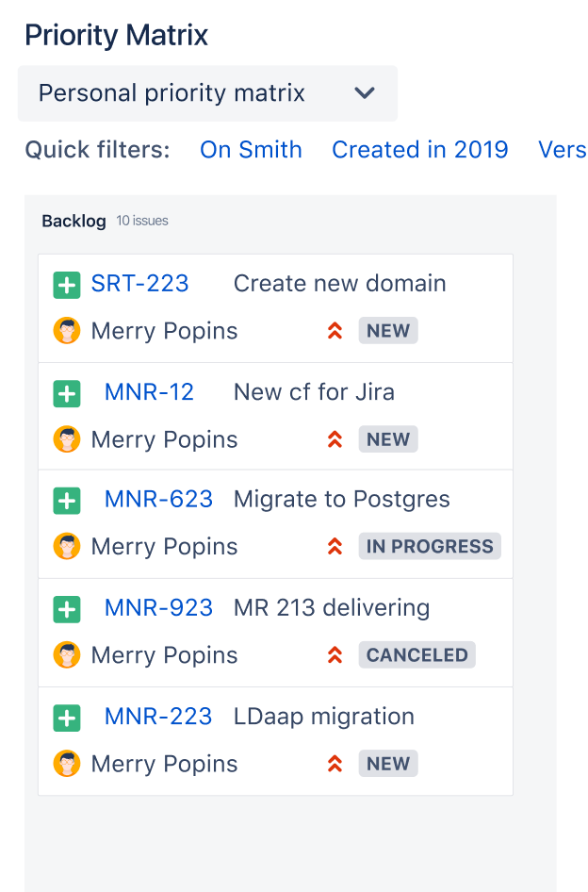Image resolution: width=588 pixels, height=892 pixels.
Task: Select the LDaap migration issue title
Action: [x=323, y=717]
